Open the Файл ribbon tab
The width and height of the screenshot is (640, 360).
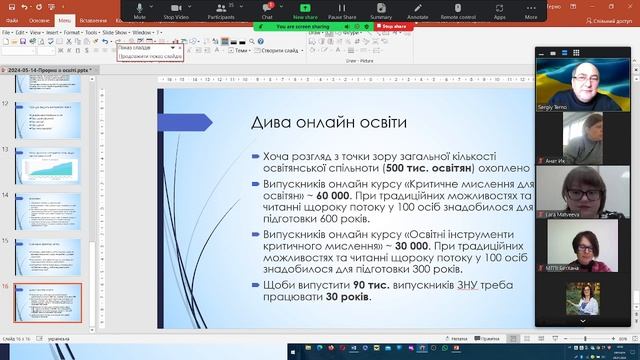tap(12, 20)
